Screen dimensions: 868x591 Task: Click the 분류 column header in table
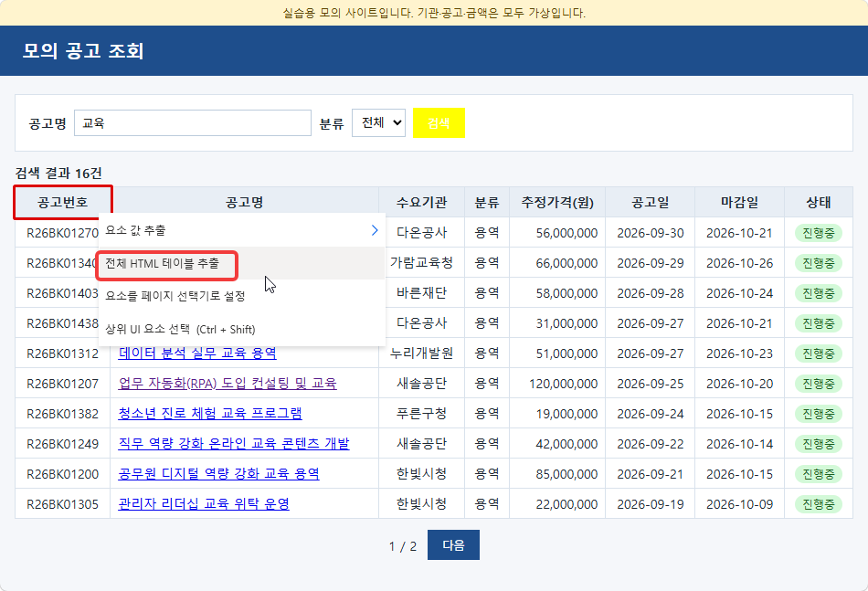(487, 203)
